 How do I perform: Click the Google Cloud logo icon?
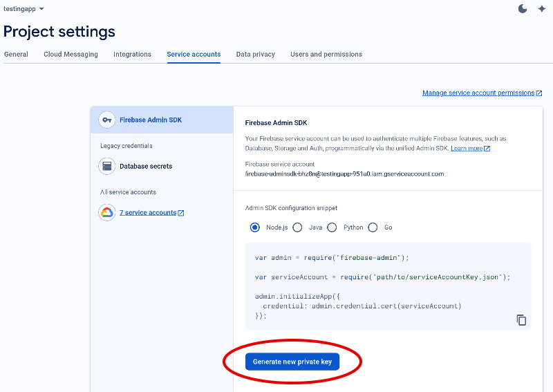click(107, 212)
